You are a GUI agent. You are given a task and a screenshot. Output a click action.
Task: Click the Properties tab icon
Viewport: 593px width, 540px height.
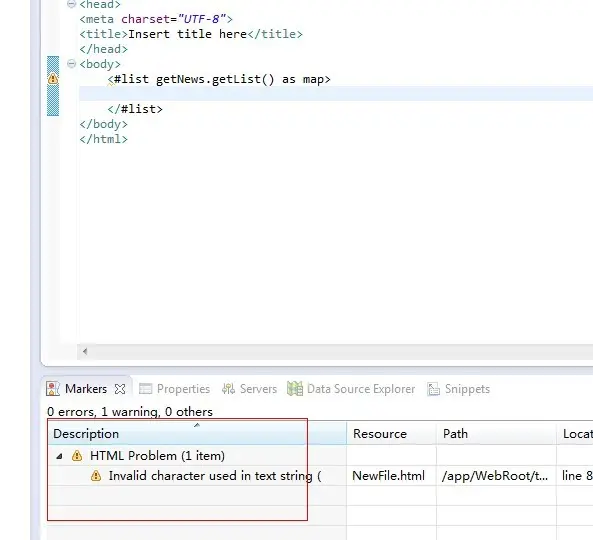click(146, 389)
